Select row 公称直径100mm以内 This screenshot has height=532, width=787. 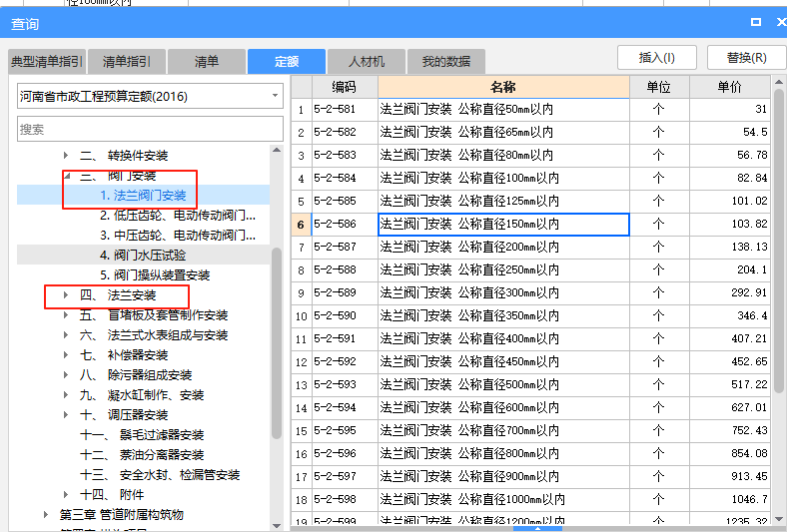[503, 178]
